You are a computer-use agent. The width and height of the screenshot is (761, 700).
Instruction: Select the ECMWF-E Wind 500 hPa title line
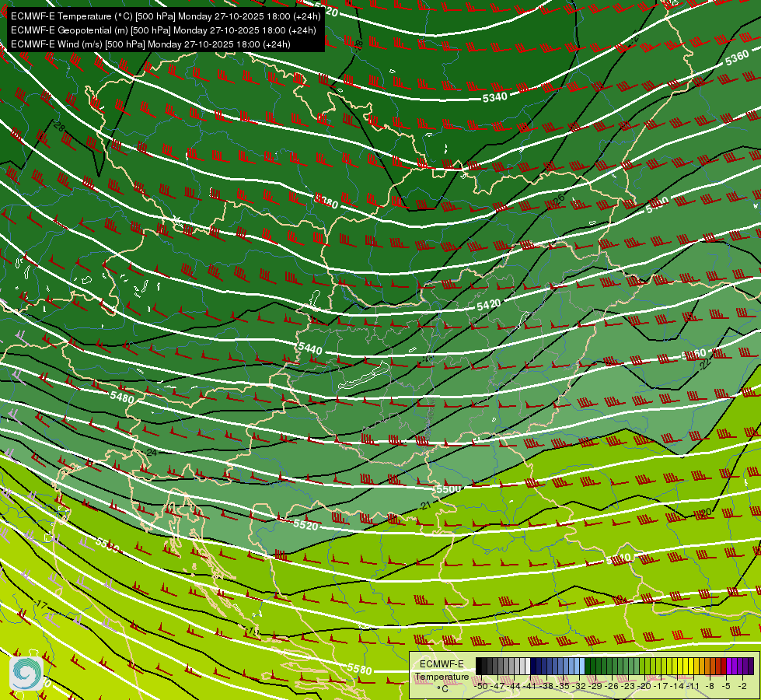151,44
